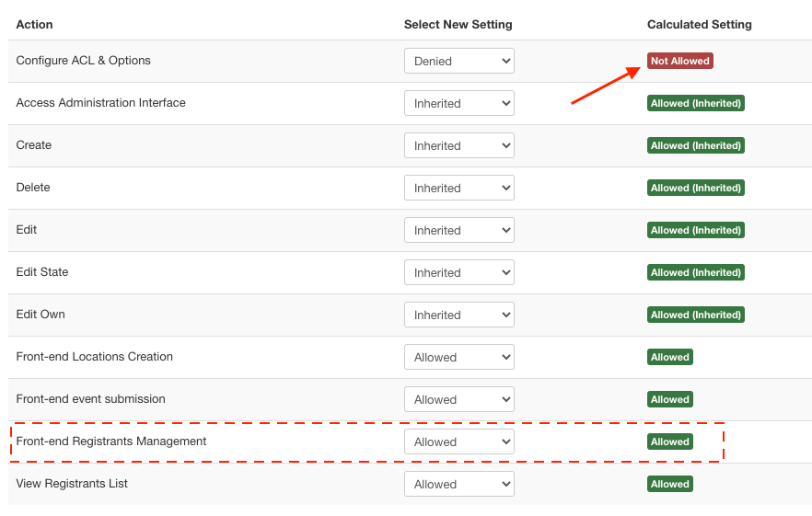The image size is (812, 516).
Task: Expand the Edit Own permission dropdown
Action: coord(458,315)
